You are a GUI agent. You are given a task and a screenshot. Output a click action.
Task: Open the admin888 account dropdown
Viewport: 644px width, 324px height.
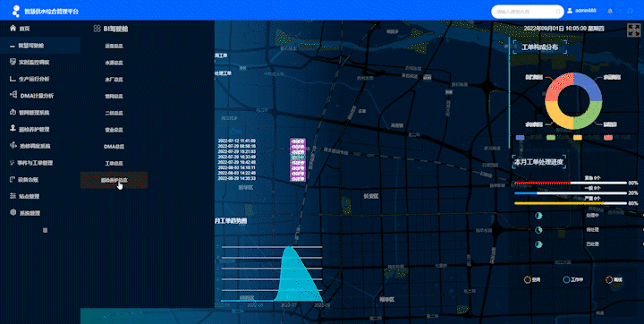(585, 11)
